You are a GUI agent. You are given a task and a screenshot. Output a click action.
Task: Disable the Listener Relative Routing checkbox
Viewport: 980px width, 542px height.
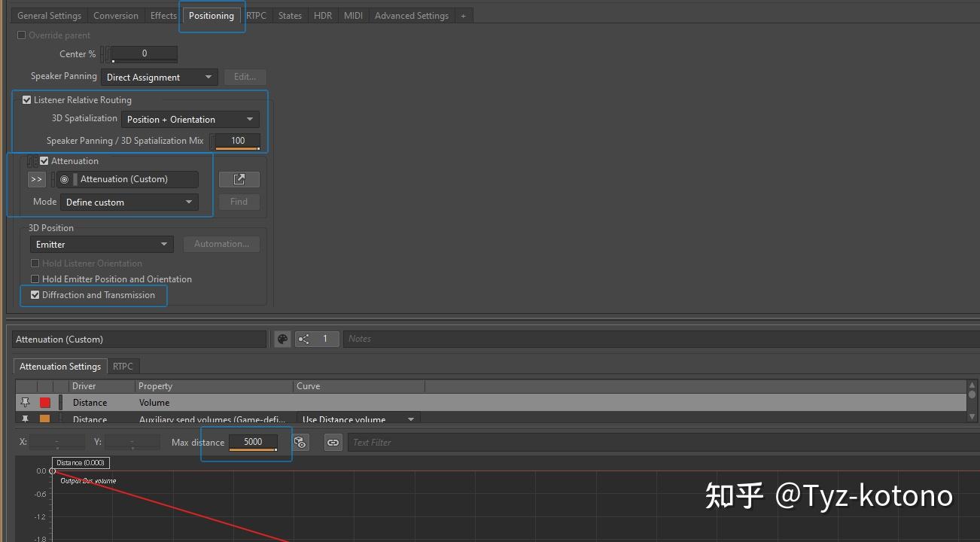[x=26, y=99]
